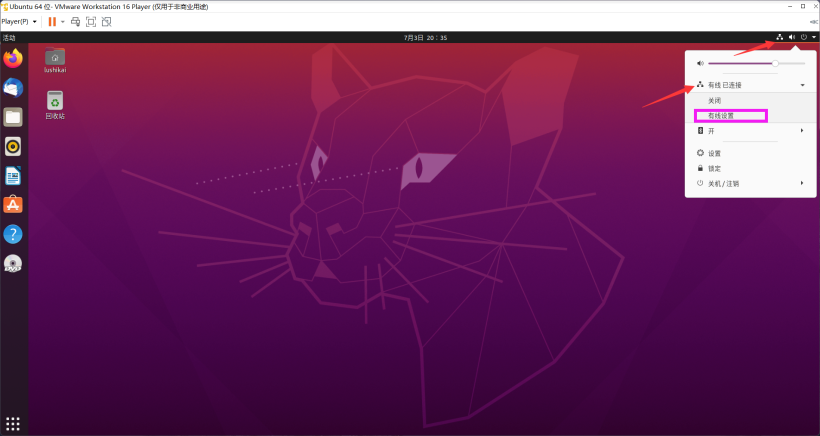This screenshot has height=436, width=820.
Task: Open Firefox from the dock
Action: click(x=13, y=58)
